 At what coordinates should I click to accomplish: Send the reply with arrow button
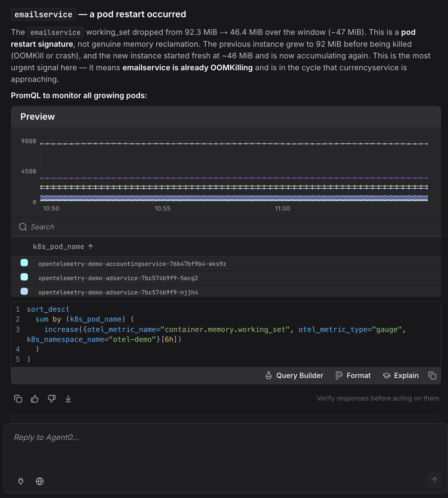[434, 480]
